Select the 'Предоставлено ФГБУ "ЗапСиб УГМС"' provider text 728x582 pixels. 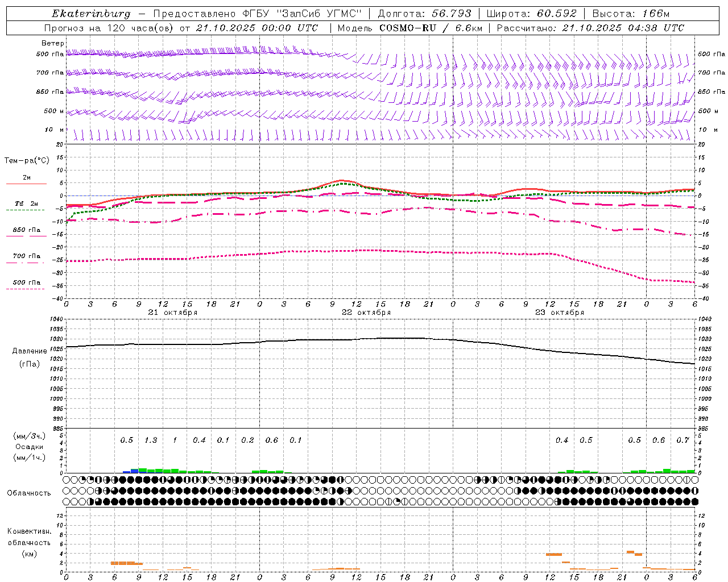coord(258,14)
